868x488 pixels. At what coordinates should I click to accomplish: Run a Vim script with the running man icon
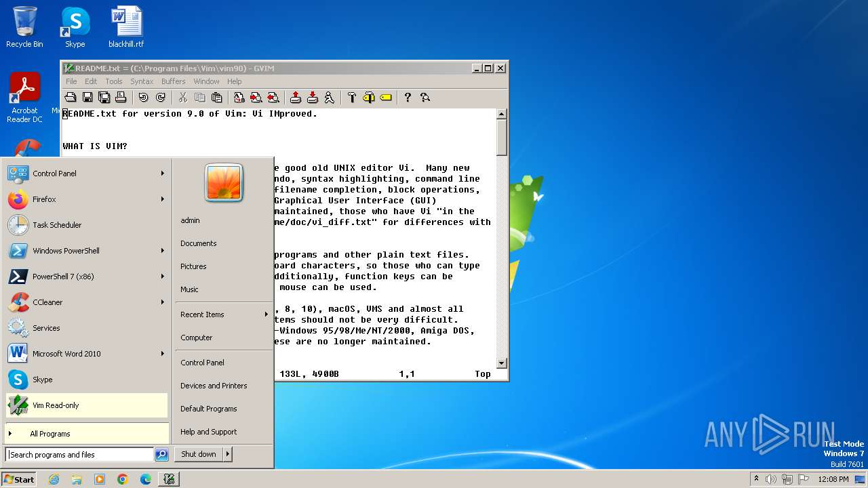330,98
